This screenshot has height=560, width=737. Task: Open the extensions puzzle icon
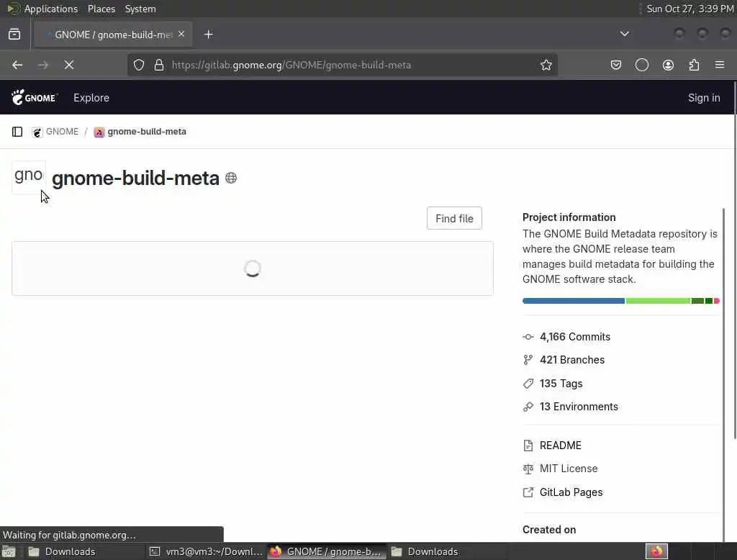[694, 65]
